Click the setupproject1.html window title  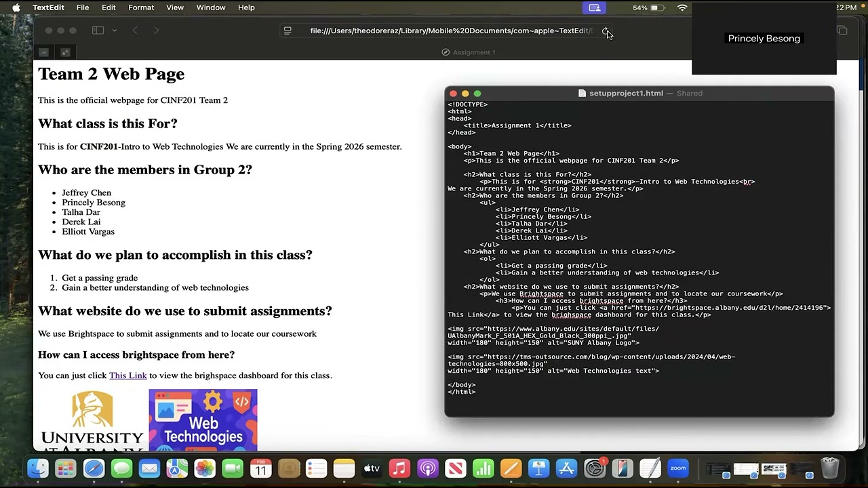click(x=626, y=94)
